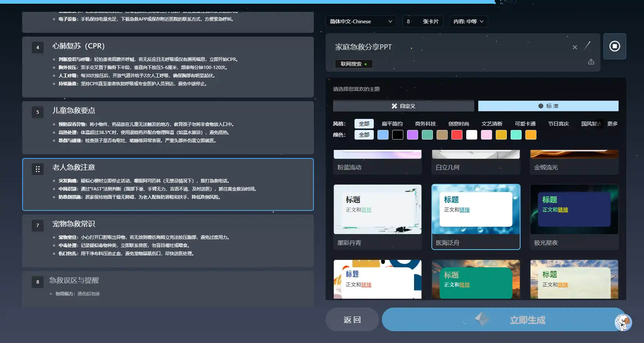
Task: Click the card count field showing 8 张卡片
Action: pos(423,21)
